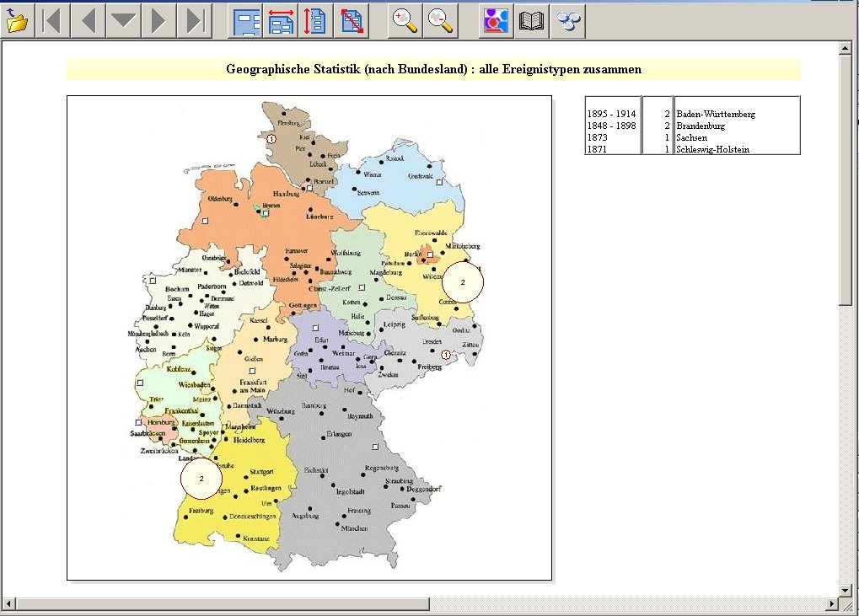Click the date range 1848 - 1898

611,126
